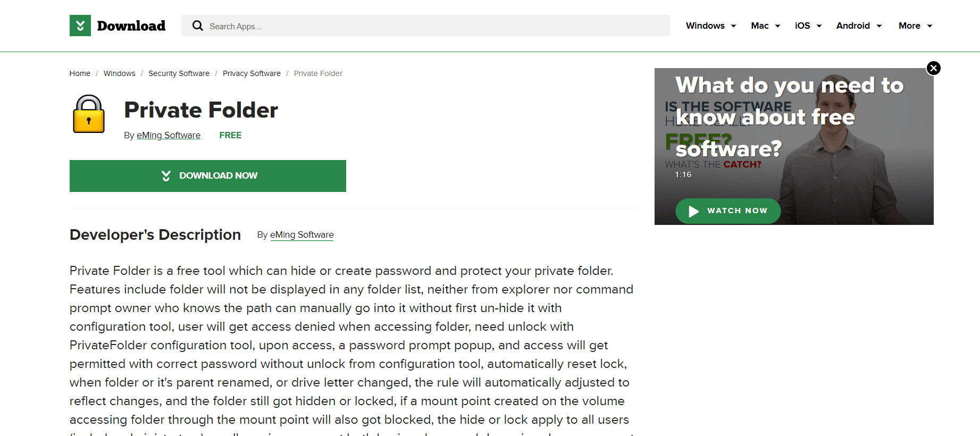Viewport: 980px width, 436px height.
Task: Click the arrow icon on Download Now
Action: (x=166, y=175)
